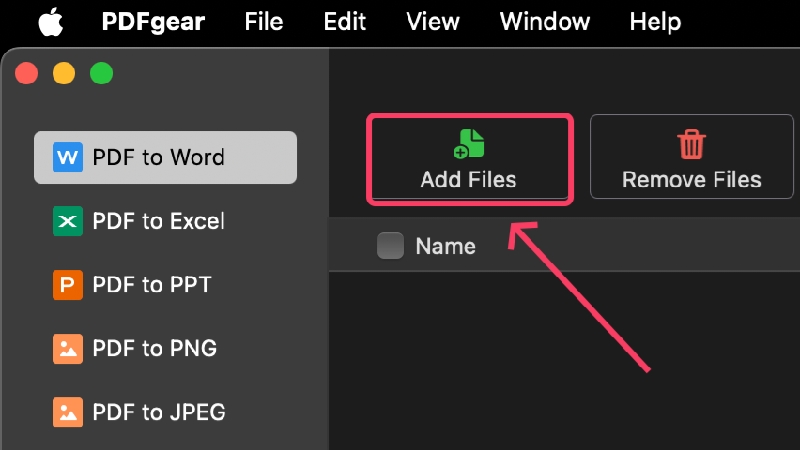The height and width of the screenshot is (450, 800).
Task: Click the blue Word icon in sidebar
Action: pyautogui.click(x=68, y=157)
